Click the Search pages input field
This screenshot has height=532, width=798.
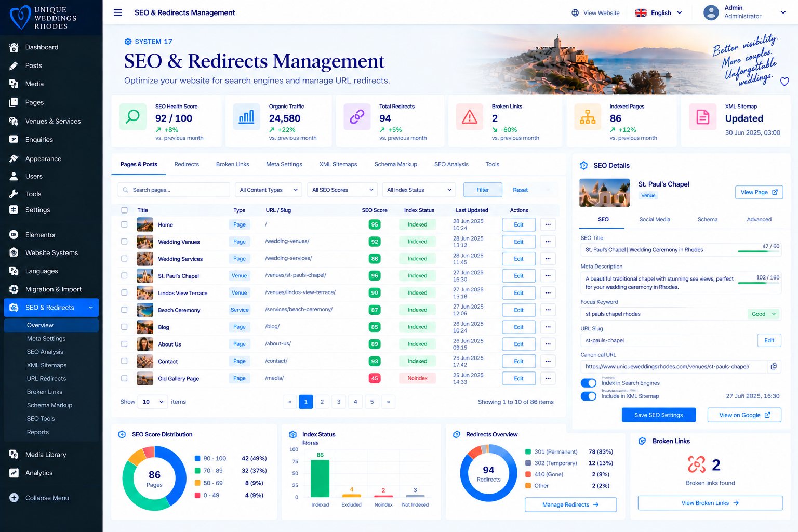[x=174, y=190]
